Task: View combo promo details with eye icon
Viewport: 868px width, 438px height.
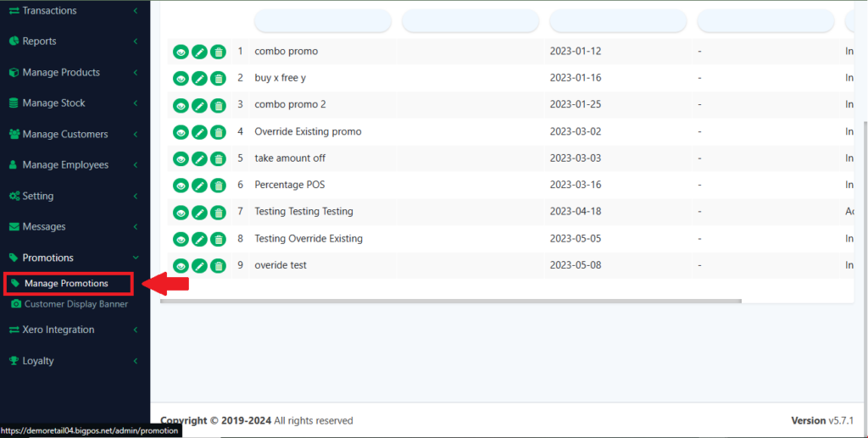Action: [181, 52]
